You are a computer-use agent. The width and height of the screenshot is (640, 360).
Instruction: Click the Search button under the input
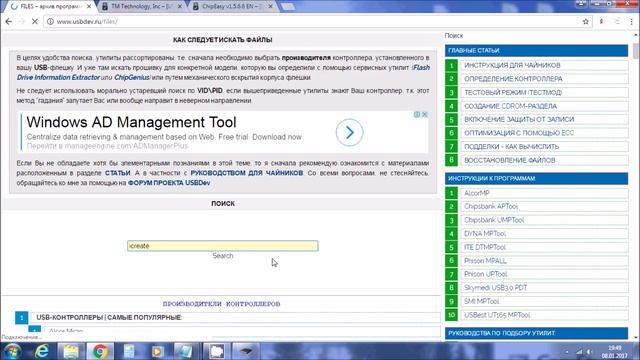(222, 256)
